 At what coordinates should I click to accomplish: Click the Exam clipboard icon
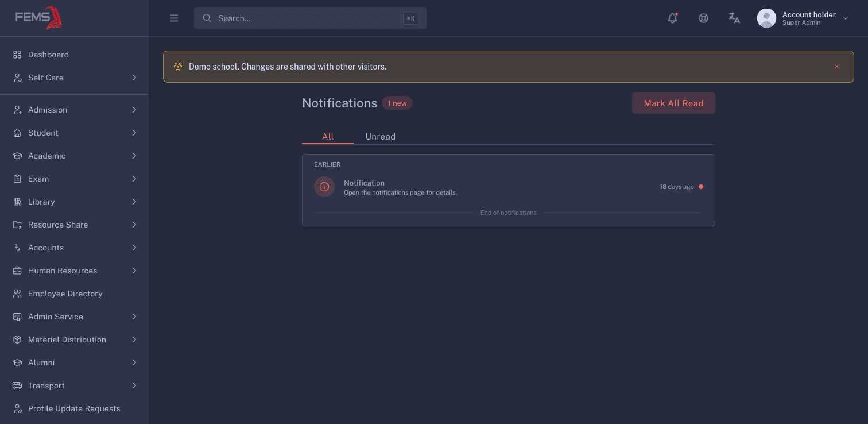click(17, 179)
